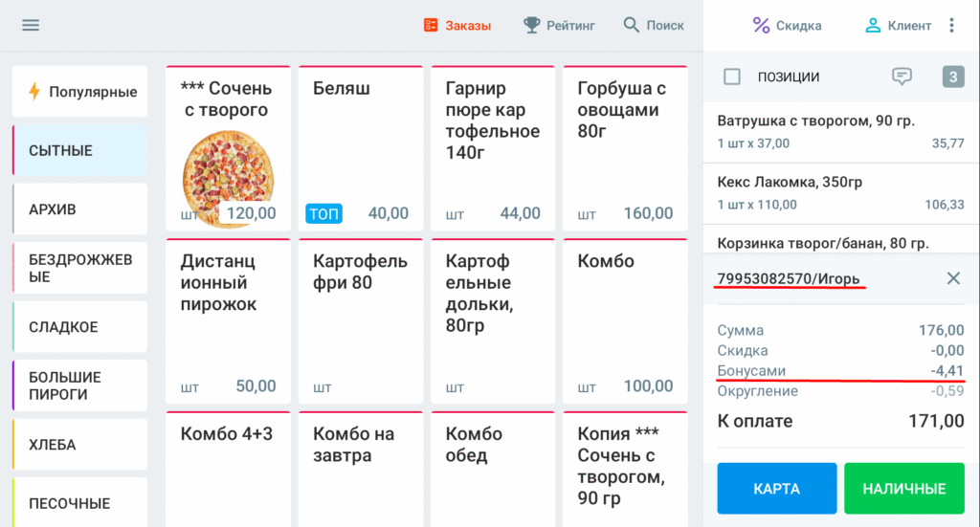Add Беляш product to the order
This screenshot has height=527, width=980.
(x=361, y=148)
